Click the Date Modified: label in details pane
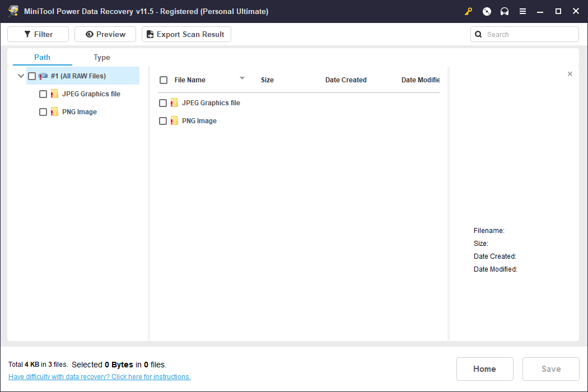Screen dimensions: 588x392 [496, 269]
